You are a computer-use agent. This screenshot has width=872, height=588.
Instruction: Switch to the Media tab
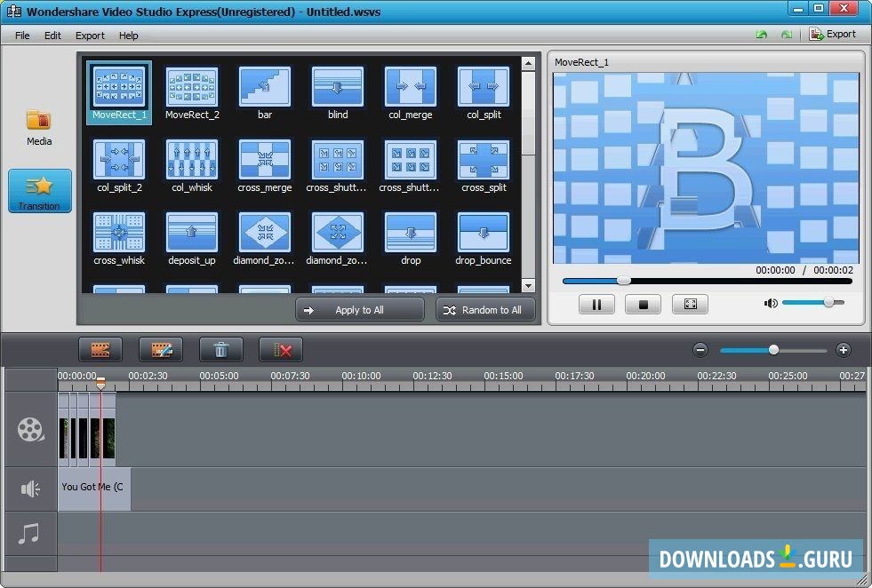pos(39,127)
